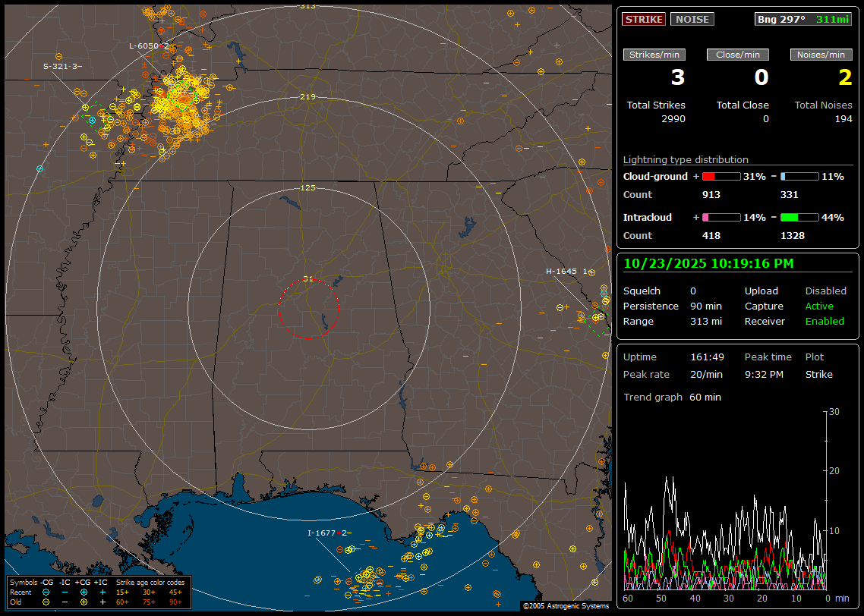Click the bearing and distance readout box
Viewport: 864px width, 616px height.
803,20
